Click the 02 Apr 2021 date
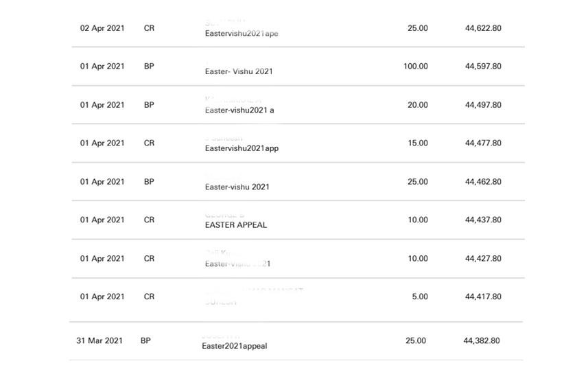The image size is (588, 372). pos(102,28)
